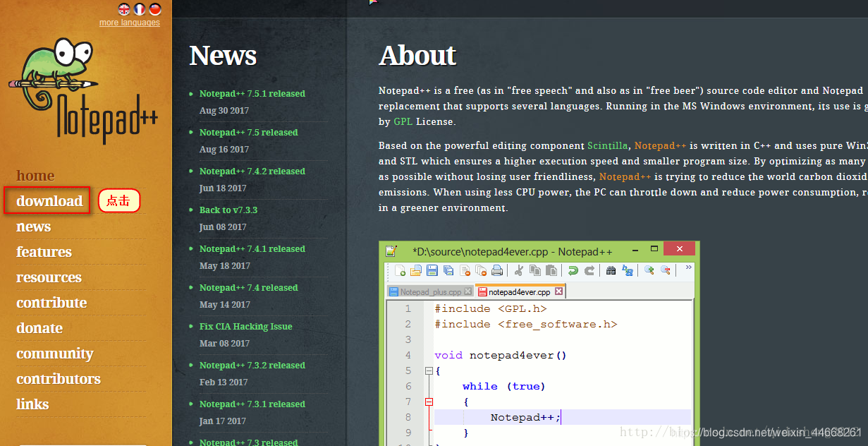868x446 pixels.
Task: Expand toolbar overflow chevron in Notepad++ screenshot
Action: point(689,267)
